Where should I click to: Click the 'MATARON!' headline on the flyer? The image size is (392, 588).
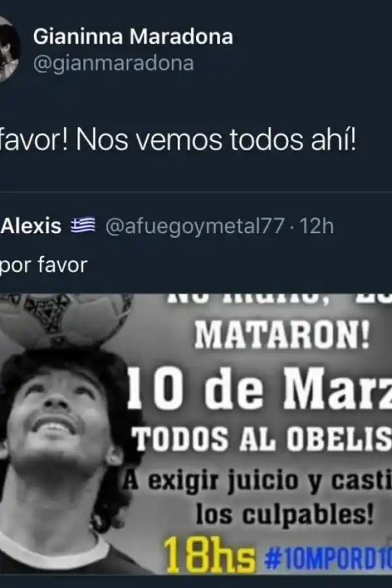[282, 335]
